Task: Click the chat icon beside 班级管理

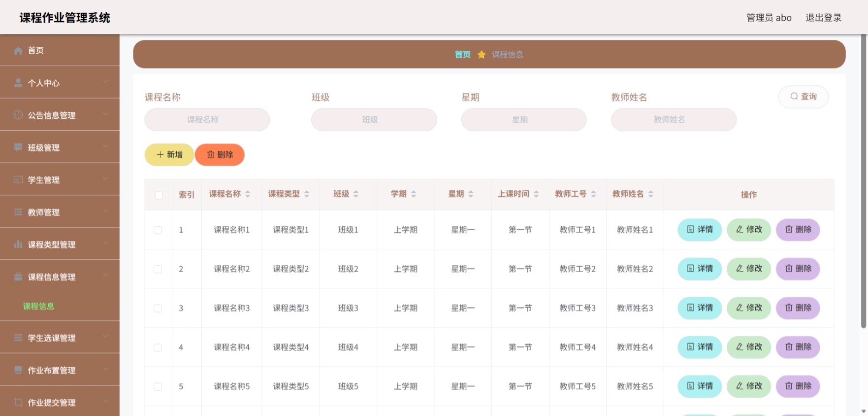Action: [18, 147]
